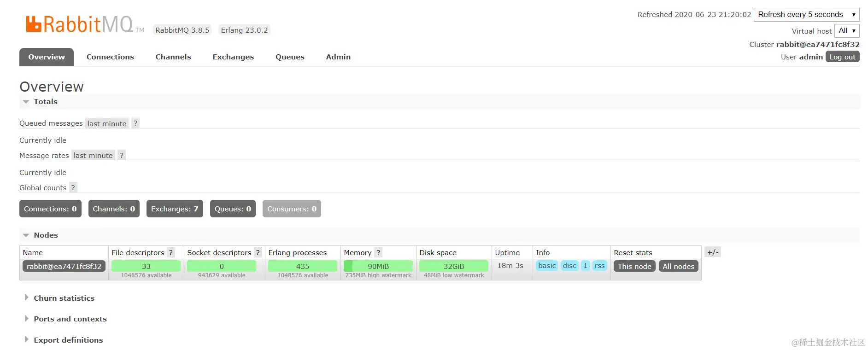Click the Consumers: 0 badge
The image size is (868, 350).
click(292, 209)
